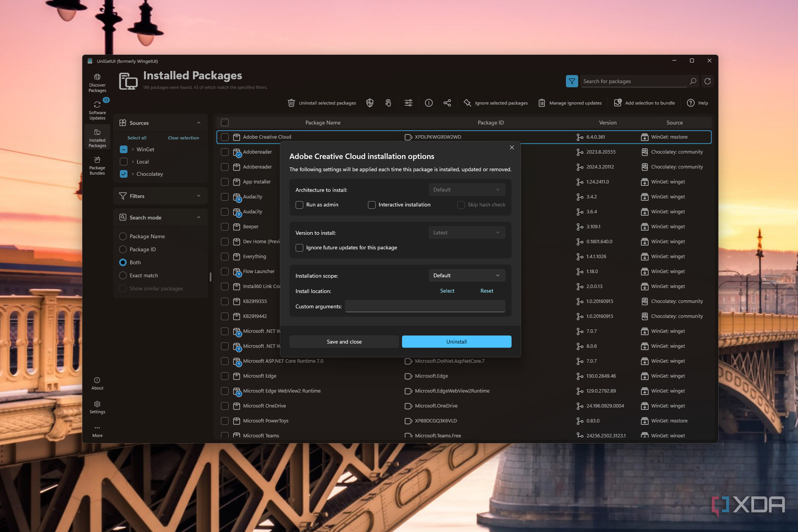This screenshot has height=532, width=798.
Task: Click Select install location link
Action: click(x=447, y=291)
